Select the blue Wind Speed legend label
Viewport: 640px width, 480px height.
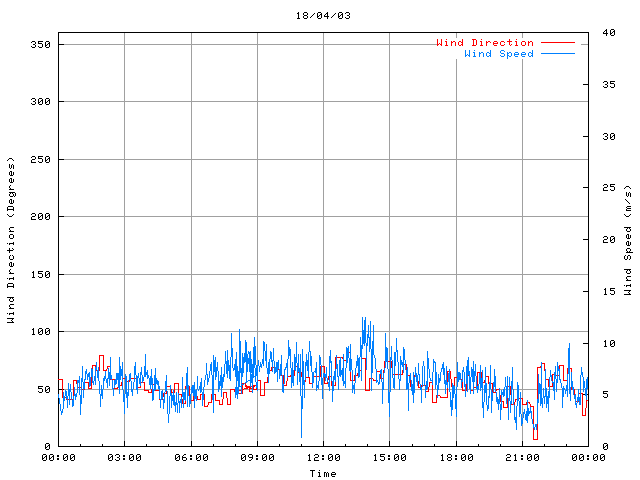coord(499,53)
